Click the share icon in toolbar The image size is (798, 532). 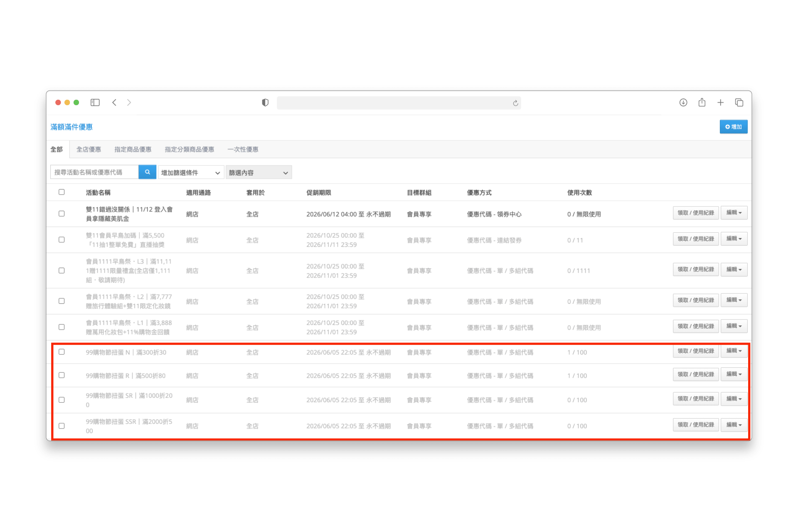point(702,102)
